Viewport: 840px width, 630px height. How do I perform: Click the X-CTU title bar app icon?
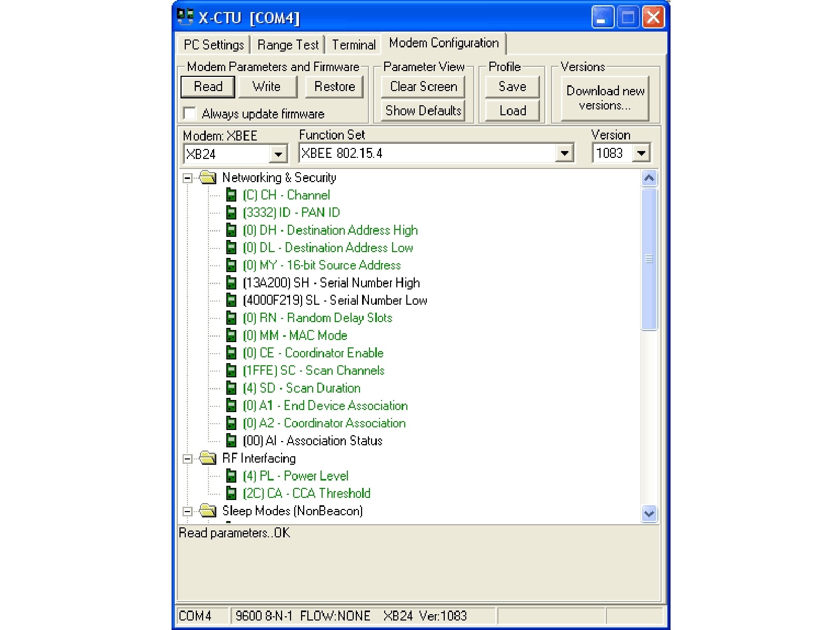186,17
